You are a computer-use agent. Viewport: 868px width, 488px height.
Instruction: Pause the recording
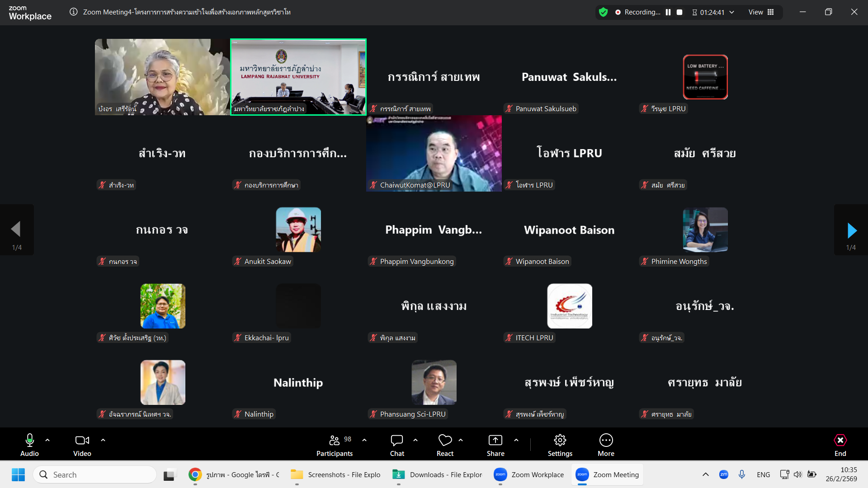pyautogui.click(x=668, y=12)
